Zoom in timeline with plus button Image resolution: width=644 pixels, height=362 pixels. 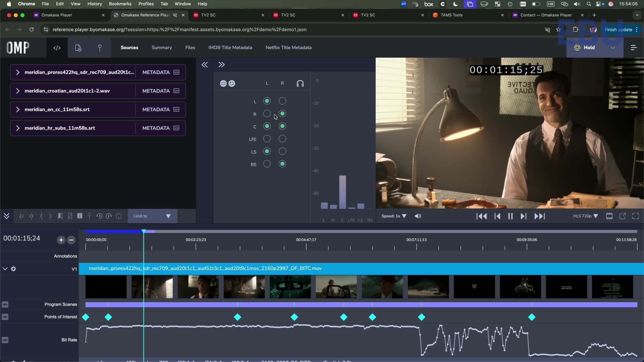(x=61, y=240)
